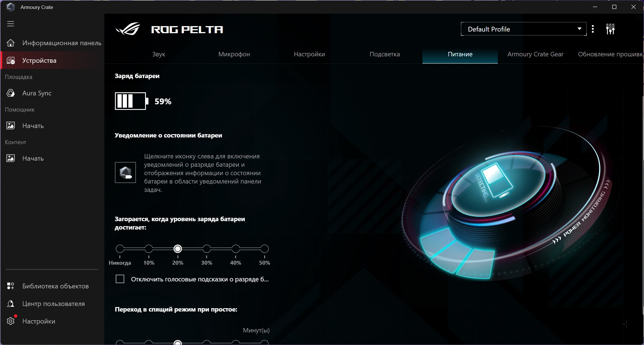Click the 59% battery charge value
The image size is (644, 345).
(163, 101)
